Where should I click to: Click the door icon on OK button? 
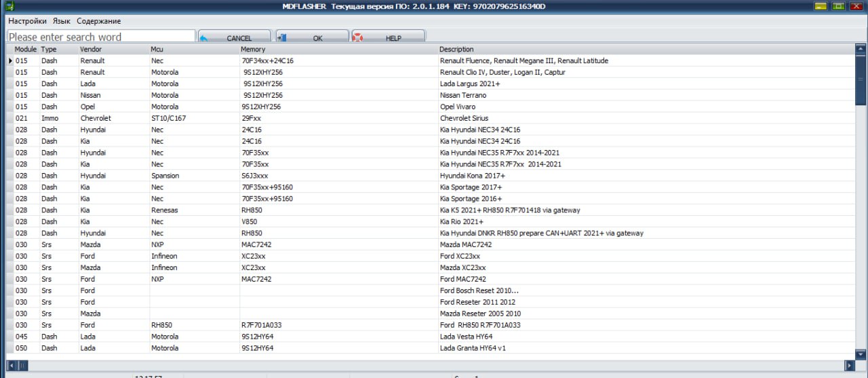coord(281,38)
